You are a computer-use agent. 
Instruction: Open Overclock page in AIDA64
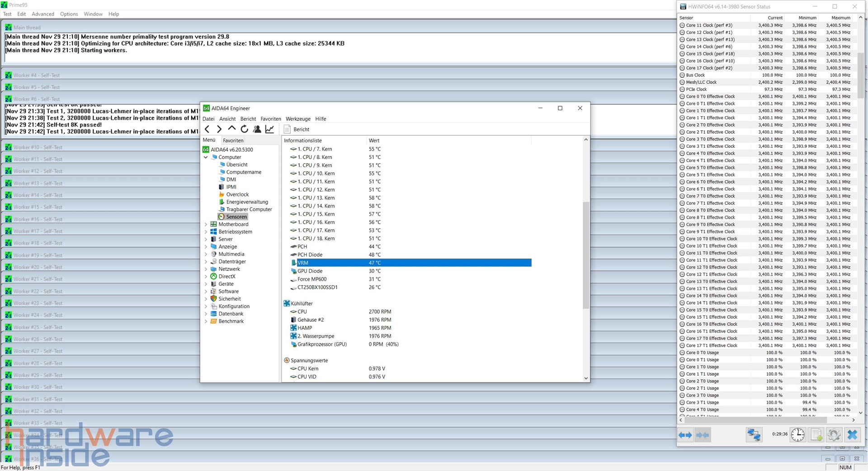(237, 194)
